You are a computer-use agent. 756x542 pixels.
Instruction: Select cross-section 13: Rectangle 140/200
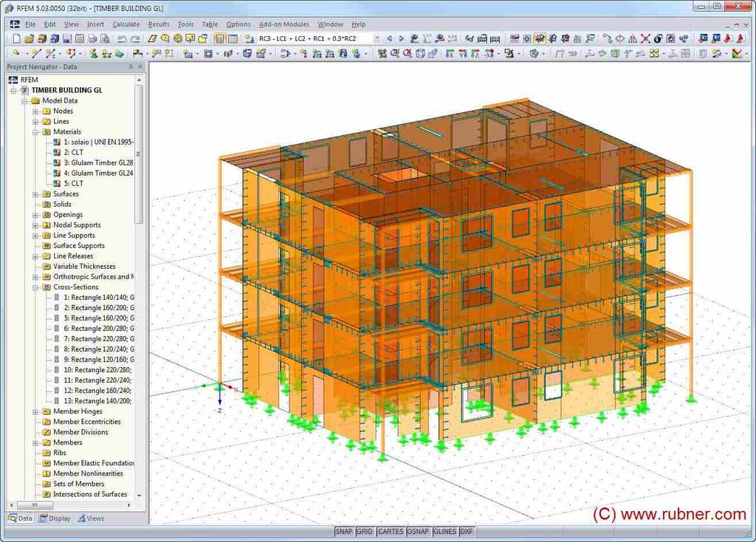click(x=97, y=401)
